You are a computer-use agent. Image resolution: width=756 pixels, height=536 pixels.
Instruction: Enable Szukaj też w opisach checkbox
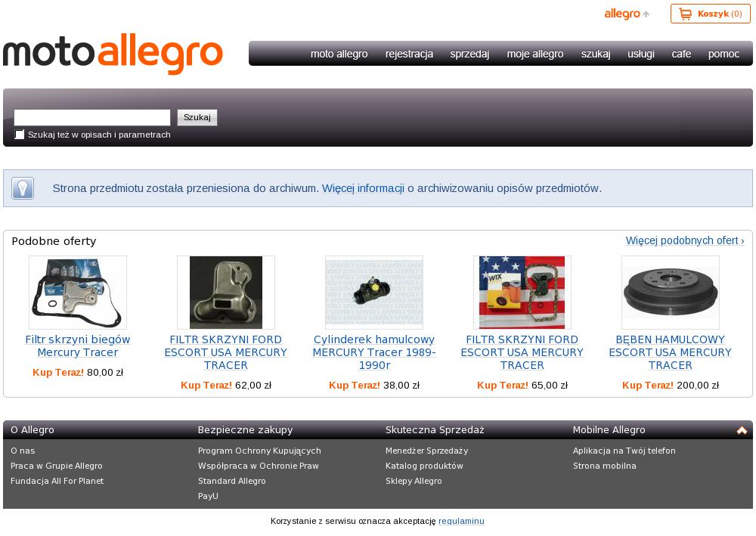pos(20,135)
